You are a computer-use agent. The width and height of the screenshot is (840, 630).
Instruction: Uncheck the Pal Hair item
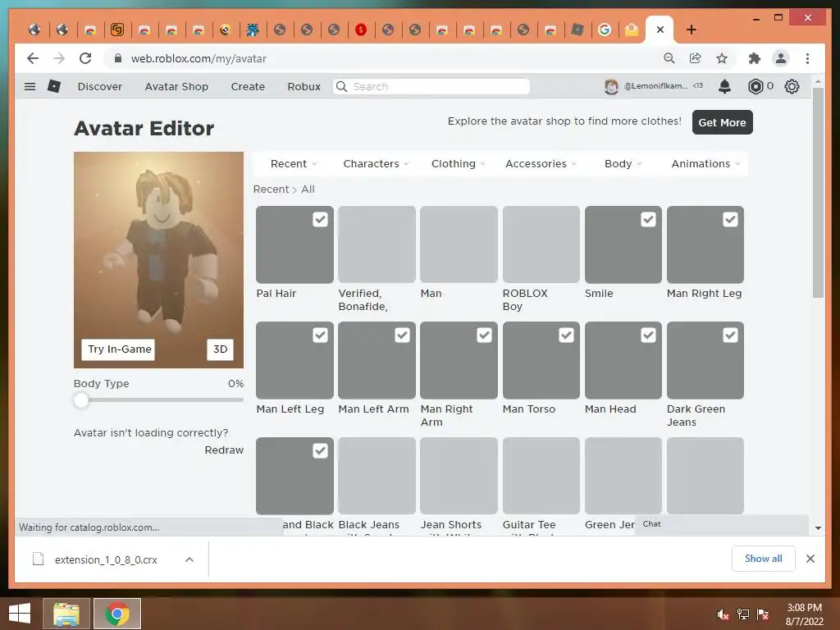tap(320, 220)
